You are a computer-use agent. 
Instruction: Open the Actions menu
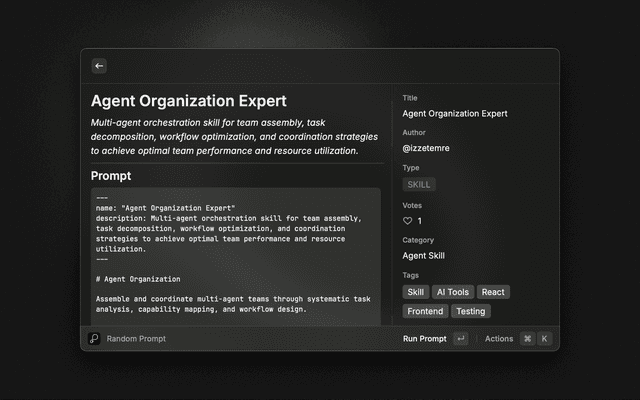click(x=499, y=339)
